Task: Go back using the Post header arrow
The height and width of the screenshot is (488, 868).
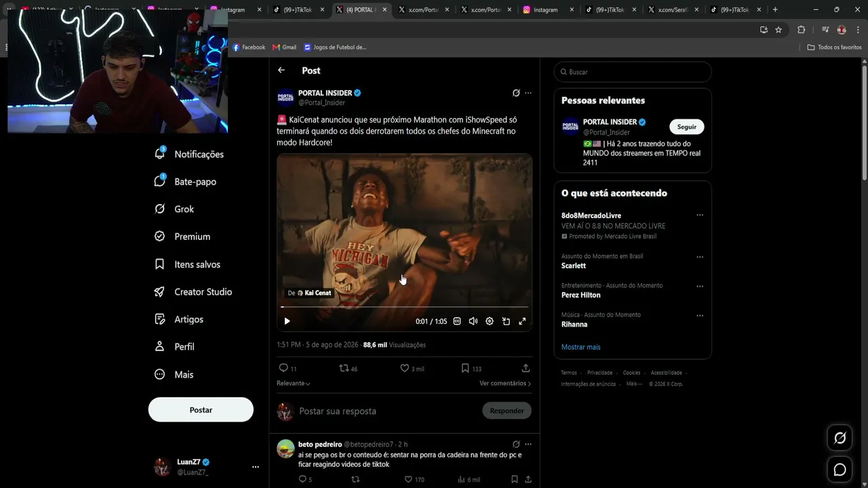Action: coord(281,70)
